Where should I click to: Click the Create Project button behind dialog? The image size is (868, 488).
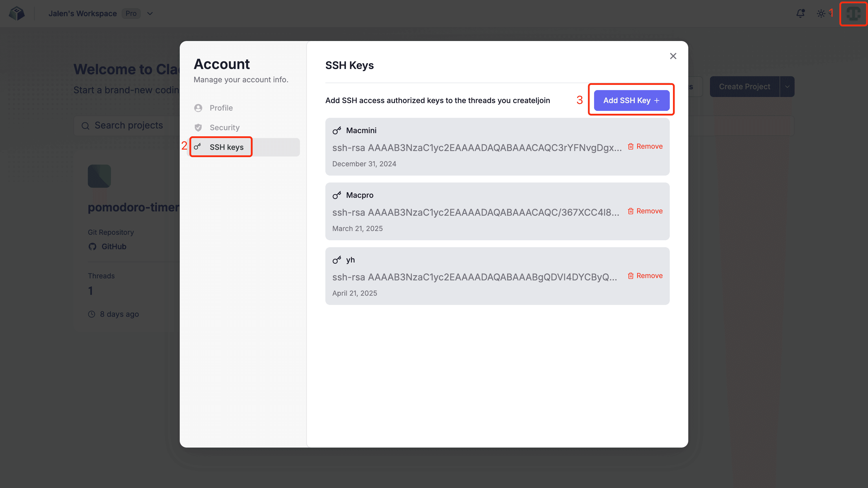(x=745, y=87)
